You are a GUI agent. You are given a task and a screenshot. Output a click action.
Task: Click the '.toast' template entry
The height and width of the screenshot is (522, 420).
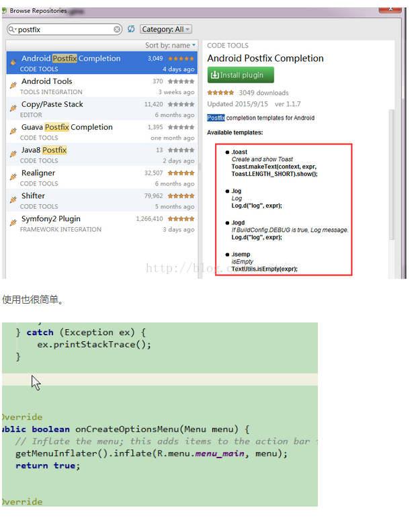click(x=239, y=152)
